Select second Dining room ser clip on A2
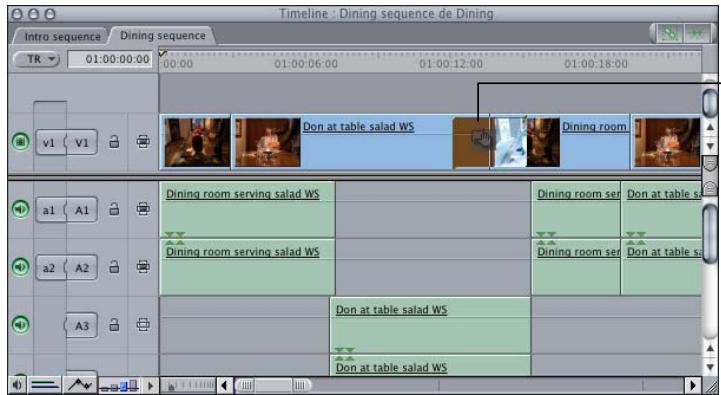Viewport: 721px width, 395px height. [576, 267]
